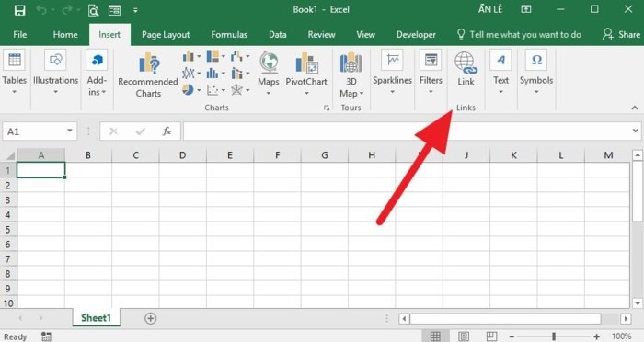Viewport: 644px width, 342px height.
Task: Expand the formula bar
Action: click(636, 131)
